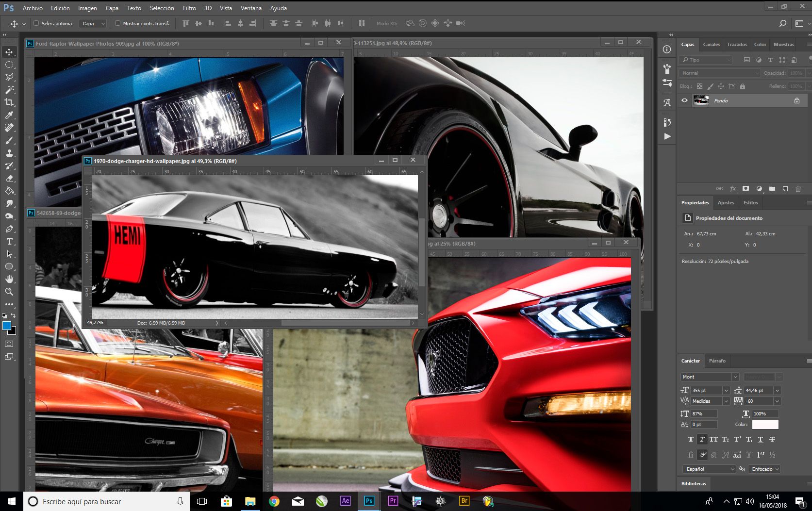Click the delete layer trash icon
Viewport: 812px width, 511px height.
798,189
